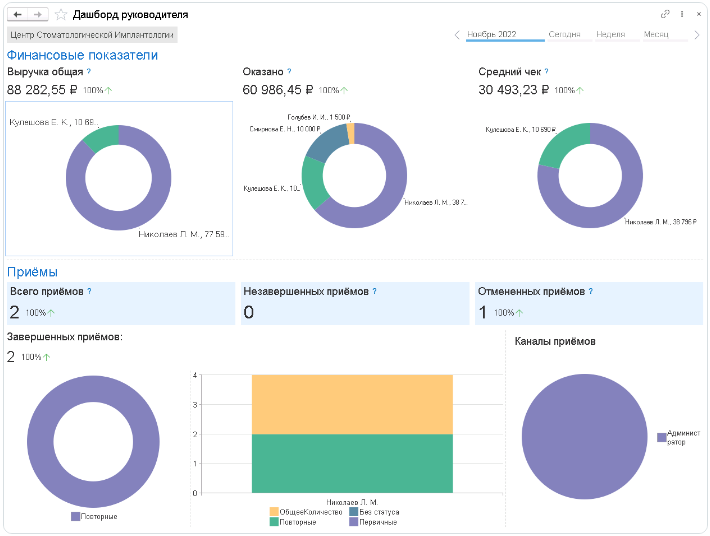Click the Всего приёмов summary tile
The width and height of the screenshot is (710, 536).
[x=121, y=303]
